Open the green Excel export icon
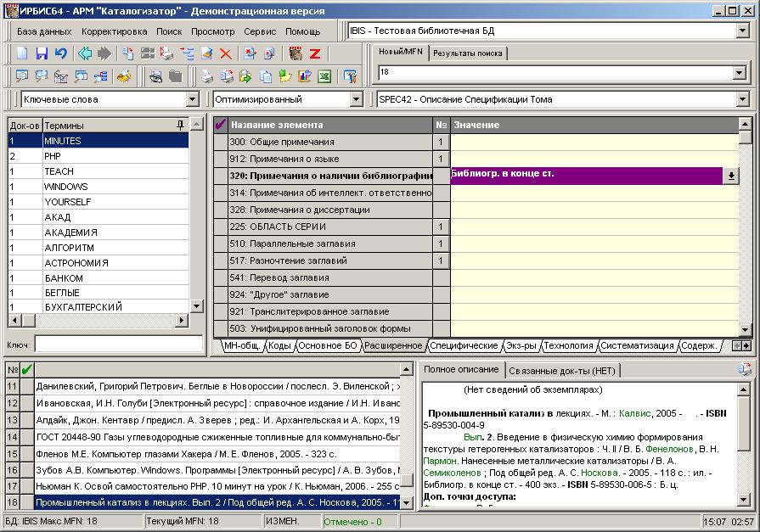 coord(324,76)
